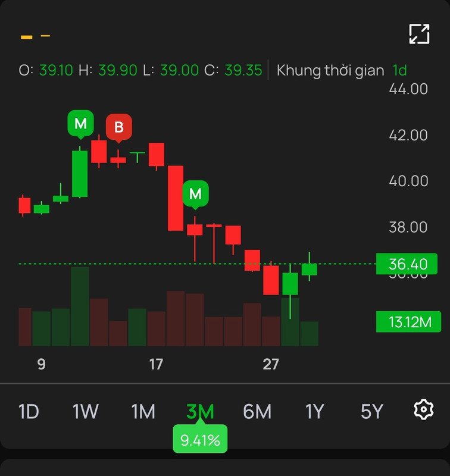Change the 1d timeframe setting
This screenshot has width=450, height=476.
coord(399,70)
